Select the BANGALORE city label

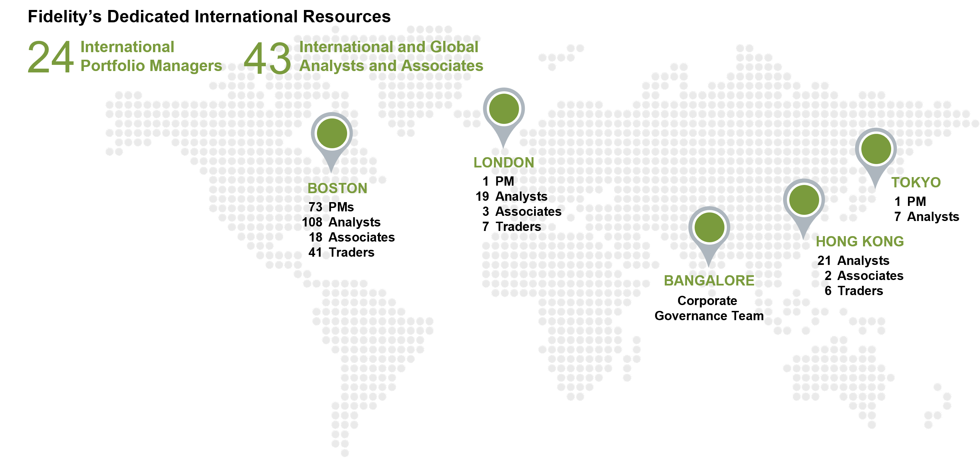point(709,281)
